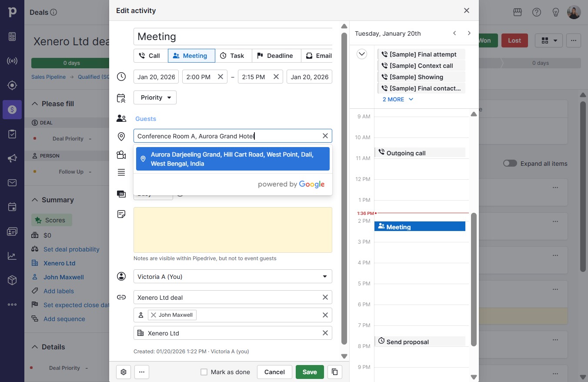Click the activity title Meeting field
This screenshot has height=382, width=588.
(233, 37)
